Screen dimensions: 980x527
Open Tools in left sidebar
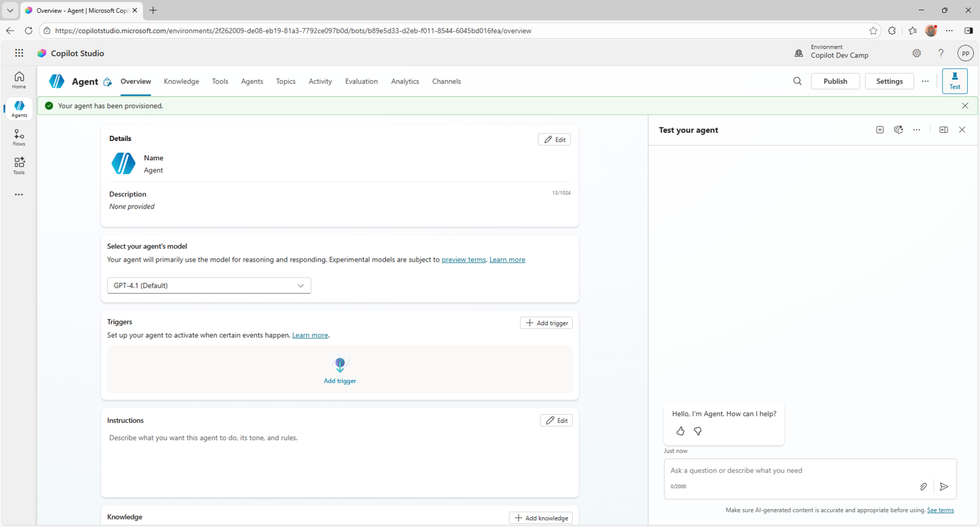pyautogui.click(x=19, y=165)
